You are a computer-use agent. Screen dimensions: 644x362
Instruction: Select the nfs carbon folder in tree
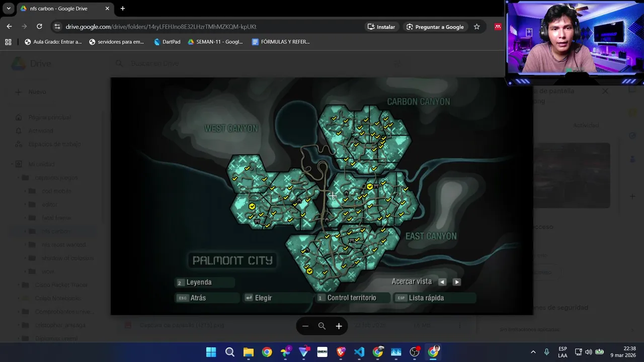pos(56,231)
